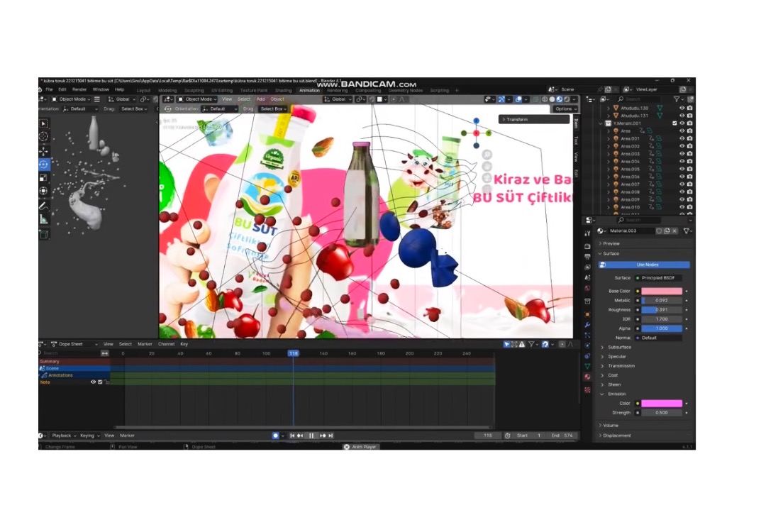Switch to the Animation workspace tab
Image resolution: width=761 pixels, height=532 pixels.
pos(309,90)
